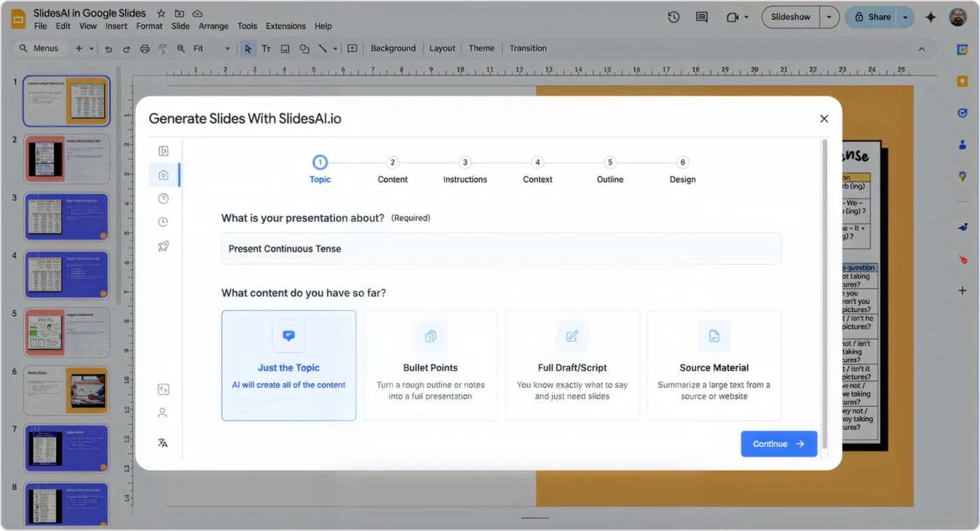Image resolution: width=980 pixels, height=531 pixels.
Task: Click the Continue button
Action: click(778, 443)
